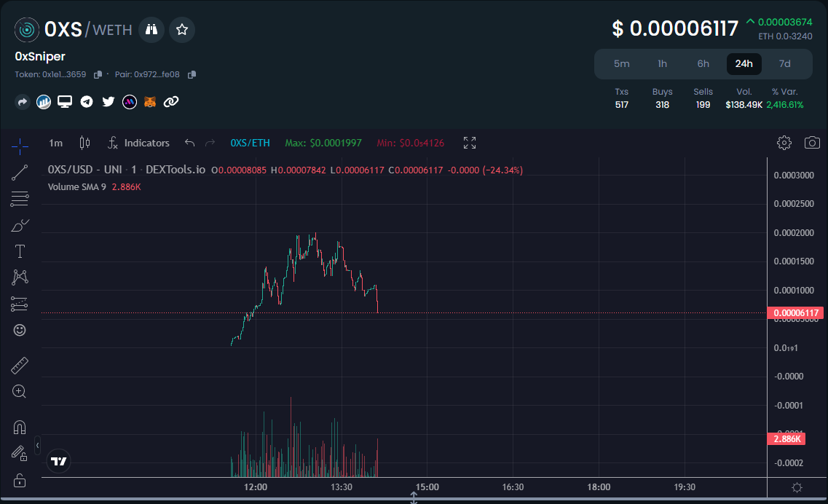This screenshot has height=504, width=828.
Task: Toggle Magnet mode on the drawing toolbar
Action: tap(20, 427)
